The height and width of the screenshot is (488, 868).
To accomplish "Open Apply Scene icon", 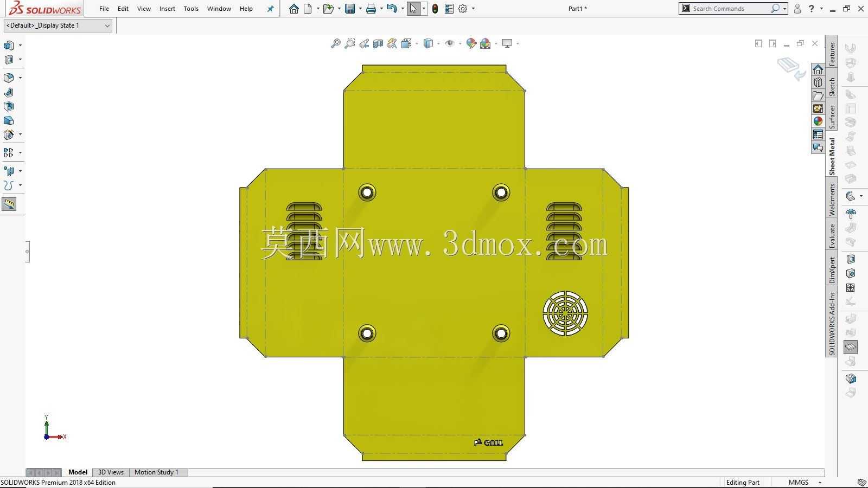I will (486, 43).
